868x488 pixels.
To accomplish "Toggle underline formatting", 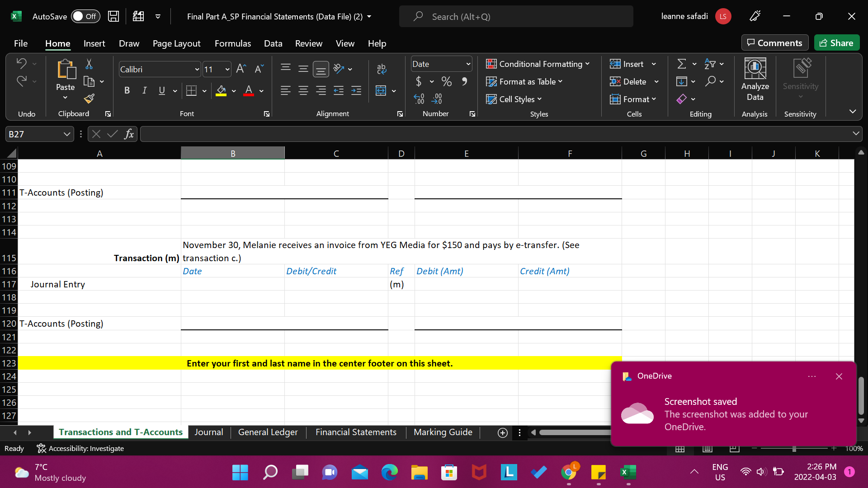I will 161,90.
